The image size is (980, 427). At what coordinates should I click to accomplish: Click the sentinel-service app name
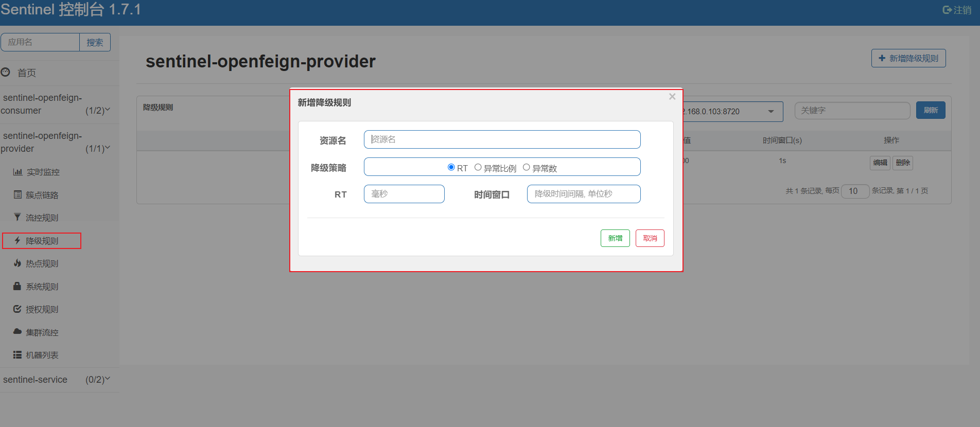(35, 380)
